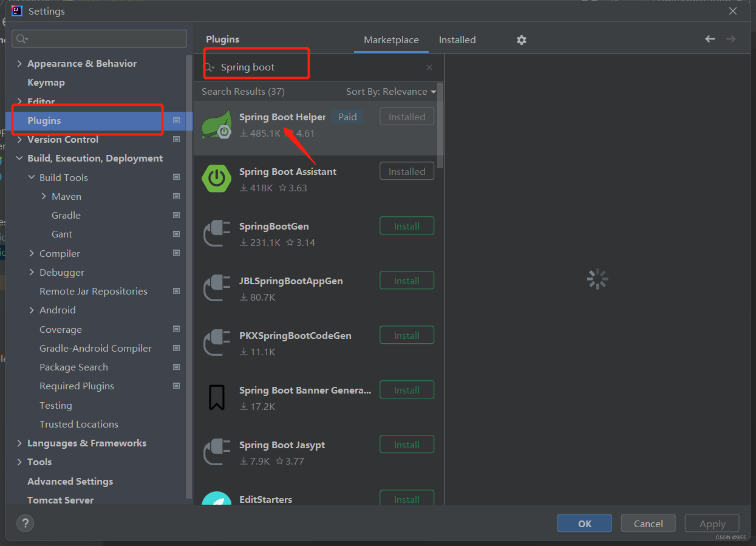Focus the settings search box
The width and height of the screenshot is (756, 546).
click(x=99, y=39)
